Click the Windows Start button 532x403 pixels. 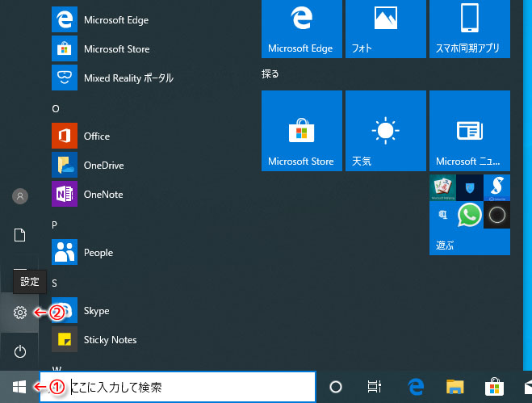(x=19, y=387)
